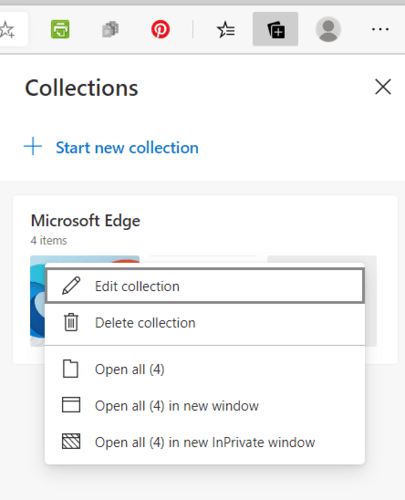The width and height of the screenshot is (405, 500).
Task: Open the user profile avatar
Action: pos(328,29)
